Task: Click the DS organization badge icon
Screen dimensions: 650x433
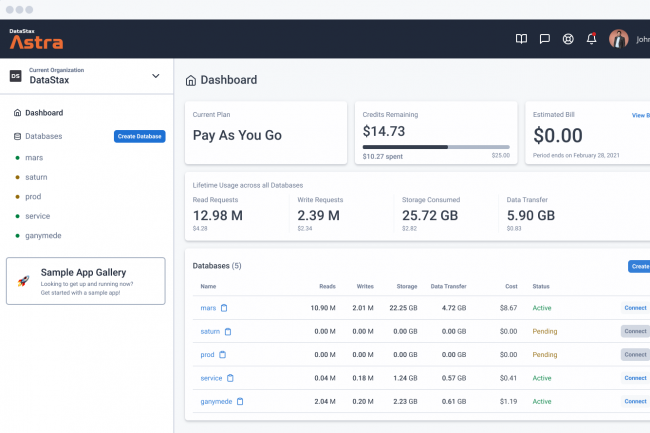Action: tap(16, 76)
